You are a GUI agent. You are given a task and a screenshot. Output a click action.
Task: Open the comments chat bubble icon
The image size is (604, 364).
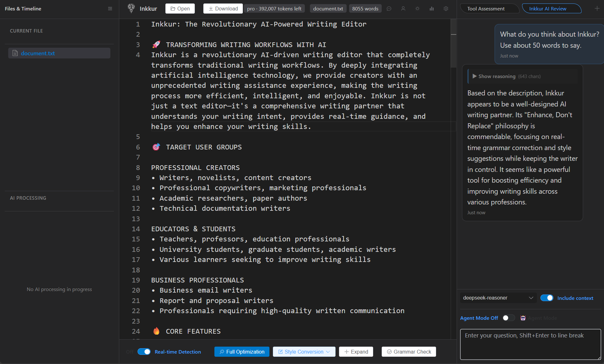click(389, 9)
